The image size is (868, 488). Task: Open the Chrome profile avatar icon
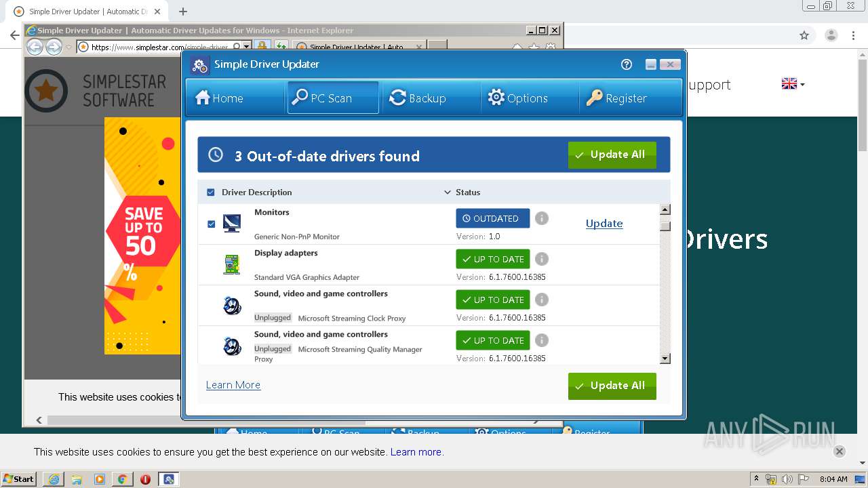click(x=831, y=35)
